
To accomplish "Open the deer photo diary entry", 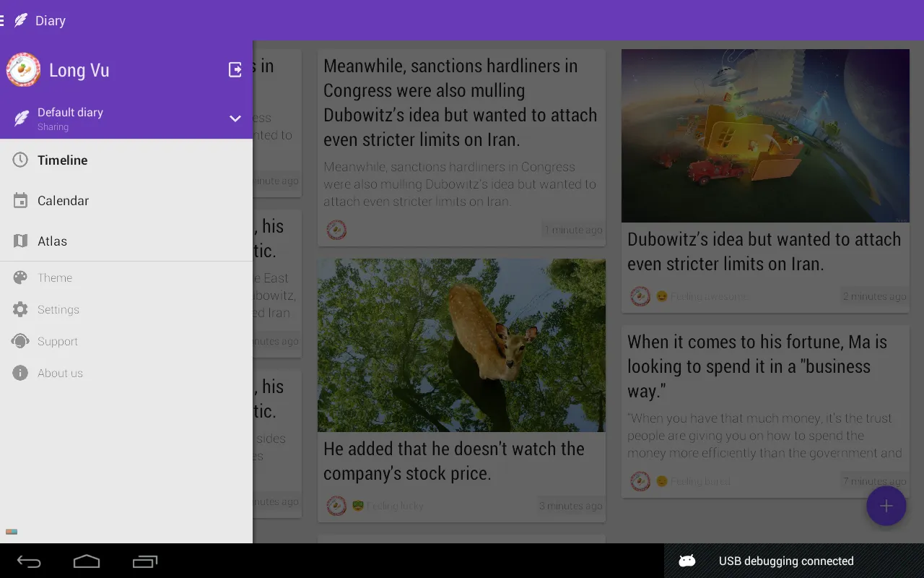I will pos(461,345).
